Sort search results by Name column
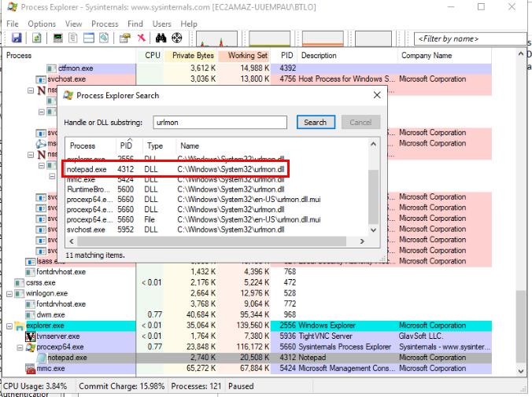The width and height of the screenshot is (532, 397). [x=272, y=145]
